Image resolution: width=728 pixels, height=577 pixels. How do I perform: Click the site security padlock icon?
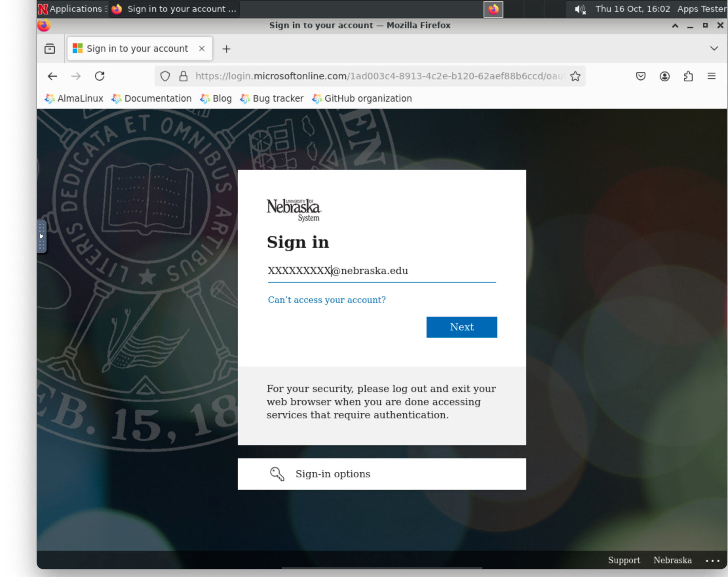click(183, 76)
